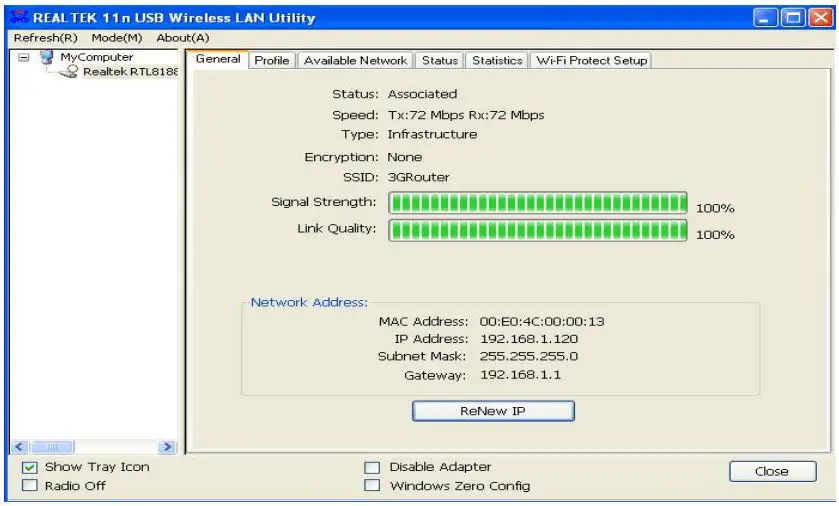839x506 pixels.
Task: Click the SSID value 3GRouter
Action: tap(418, 177)
